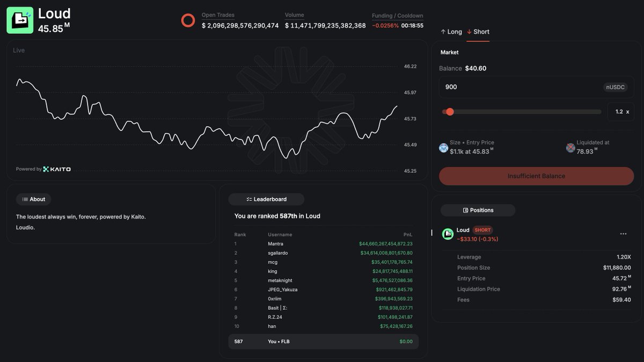This screenshot has width=644, height=362.
Task: Click the You • FLB rank row
Action: tap(324, 342)
